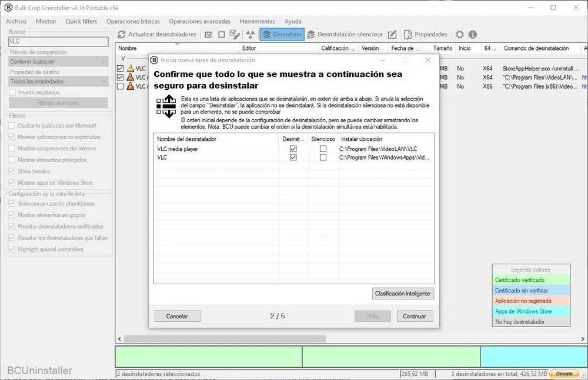Toggle Highlight special uninstallers
The image size is (588, 380).
12,249
